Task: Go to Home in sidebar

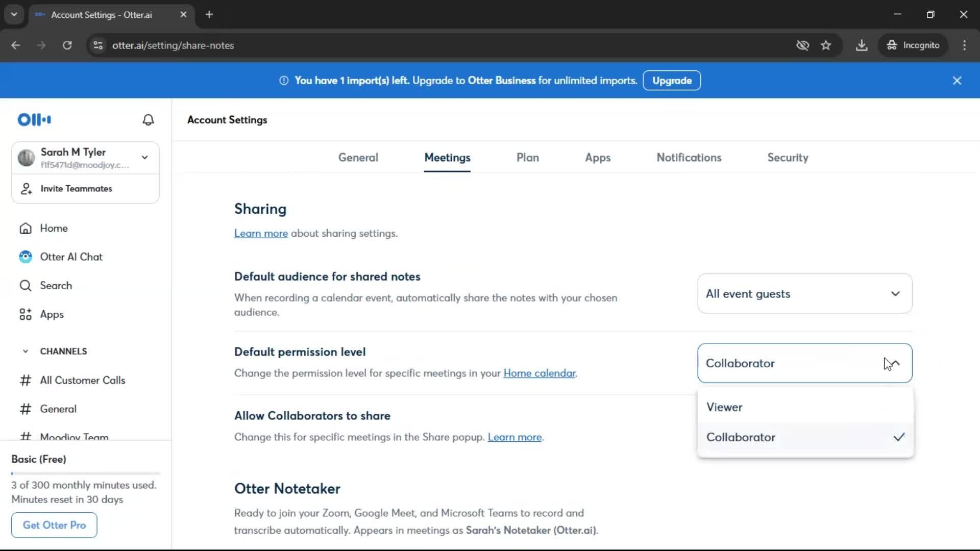Action: 54,228
